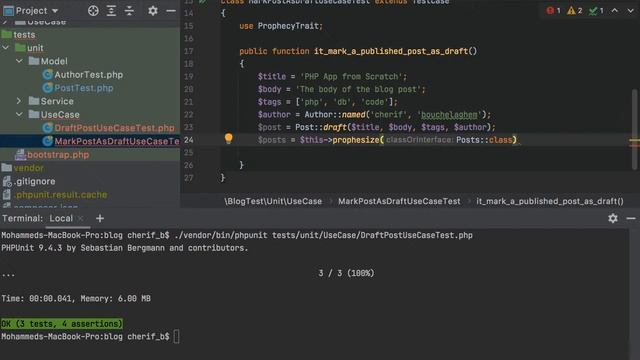Click line number 24 in gutter
This screenshot has height=360, width=640.
pos(188,140)
